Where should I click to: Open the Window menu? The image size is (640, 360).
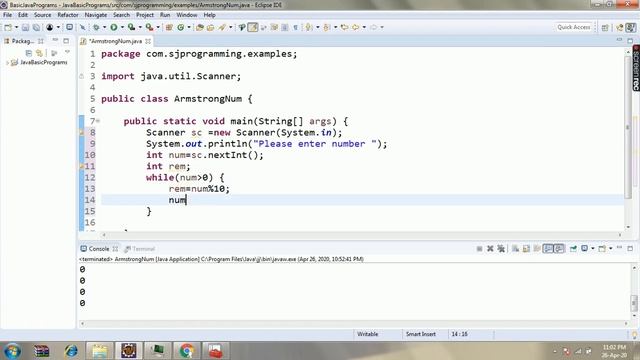(187, 15)
